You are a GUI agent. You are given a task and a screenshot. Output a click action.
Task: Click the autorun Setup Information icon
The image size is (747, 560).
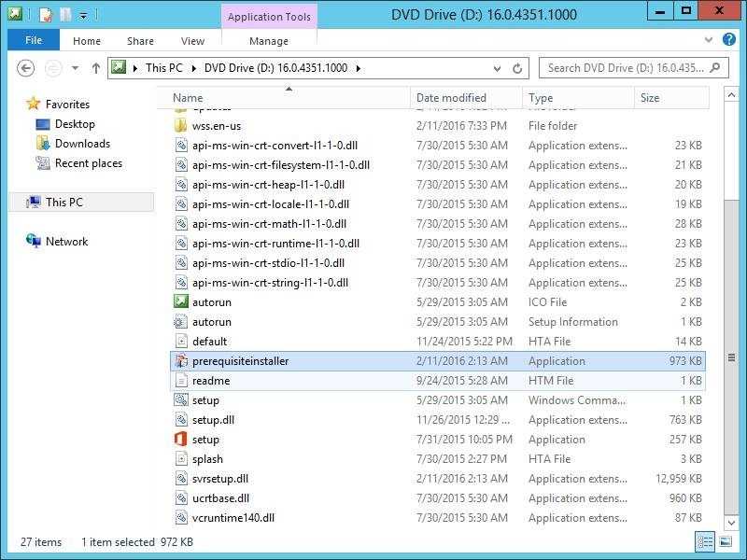click(181, 322)
